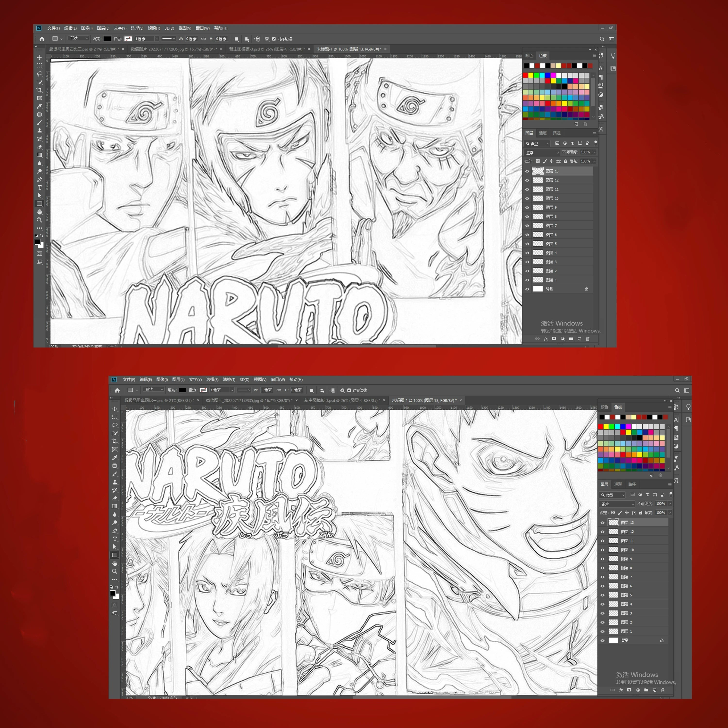Open 不透明度 dropdown arrow in upper window

[595, 152]
